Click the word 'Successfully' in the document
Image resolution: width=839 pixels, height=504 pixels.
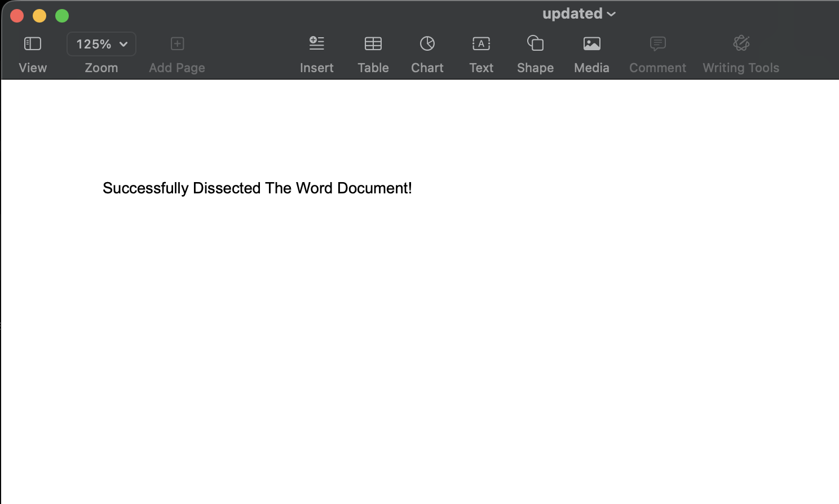145,188
